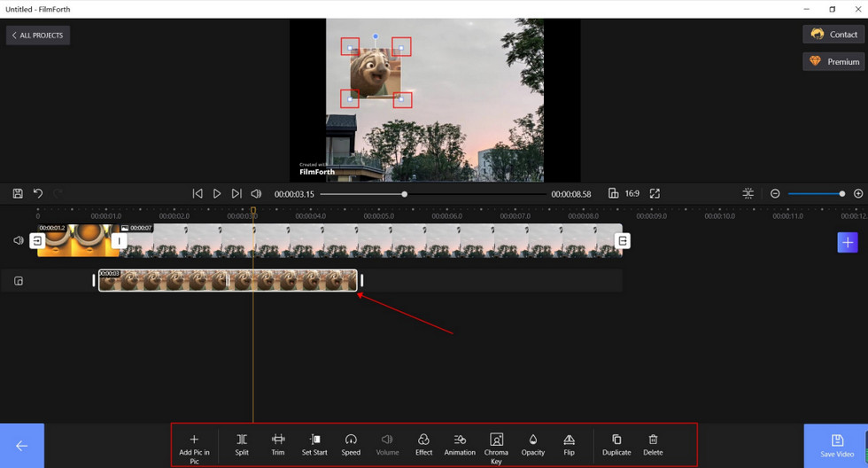868x468 pixels.
Task: Open the Contact button
Action: (833, 35)
